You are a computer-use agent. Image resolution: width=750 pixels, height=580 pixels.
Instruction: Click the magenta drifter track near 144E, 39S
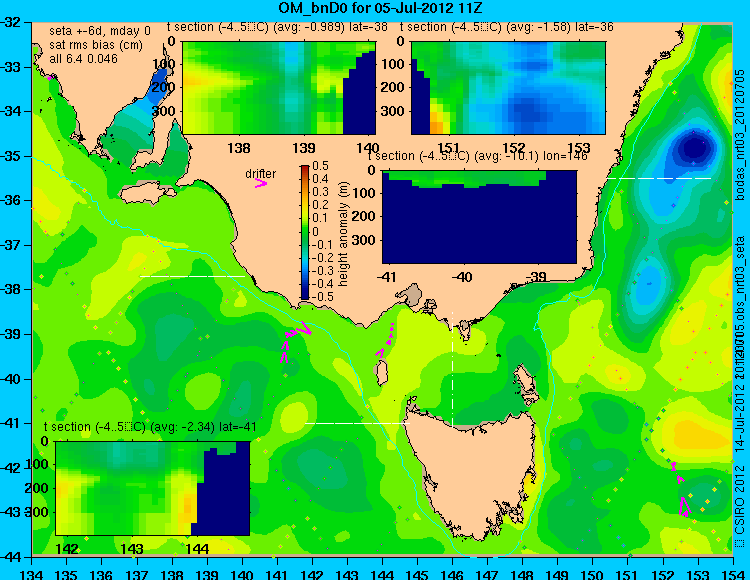(x=386, y=341)
